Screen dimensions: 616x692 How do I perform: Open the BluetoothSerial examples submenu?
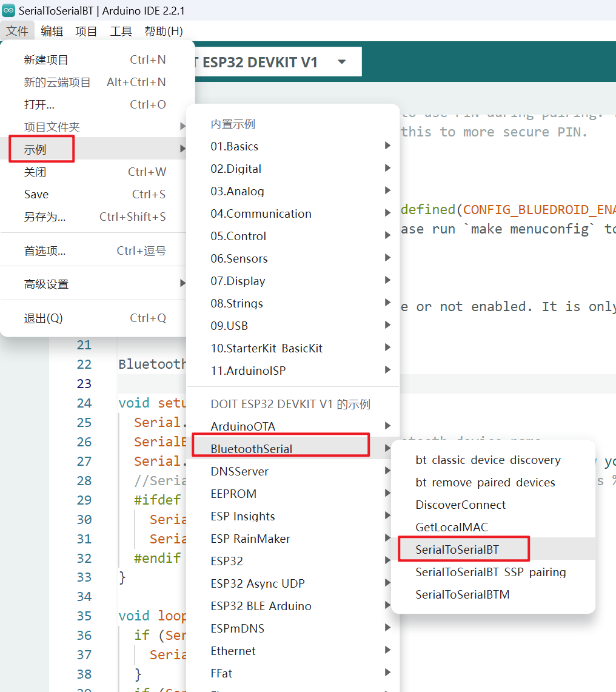(x=293, y=448)
